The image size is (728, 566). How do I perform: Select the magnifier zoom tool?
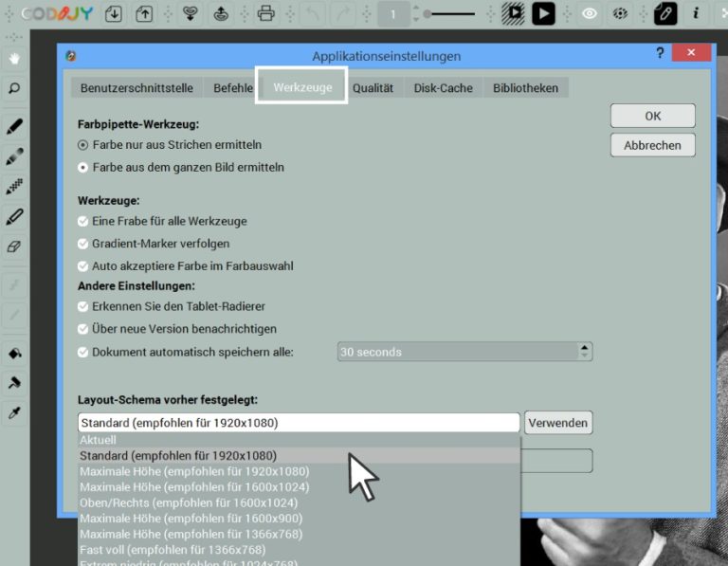14,88
